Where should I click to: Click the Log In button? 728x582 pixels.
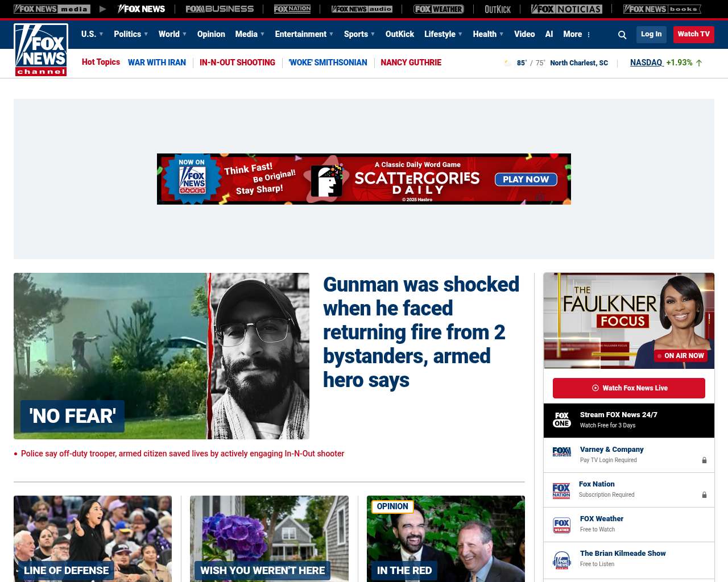click(x=651, y=34)
